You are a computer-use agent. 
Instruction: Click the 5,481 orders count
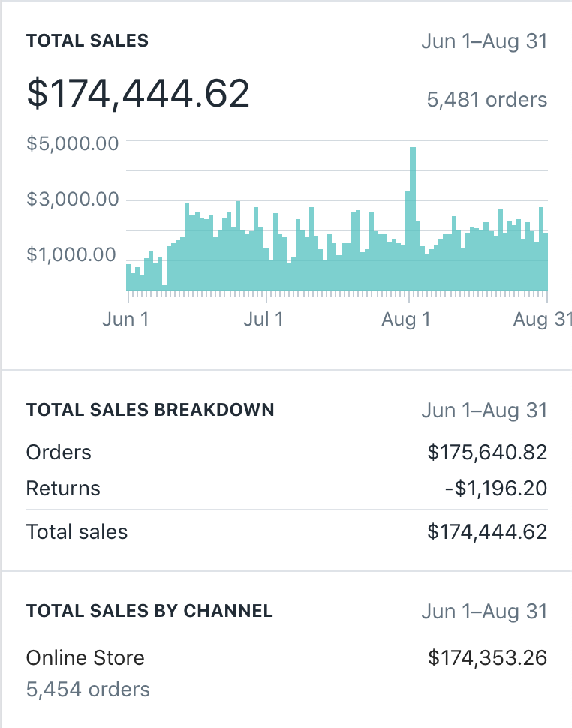click(x=487, y=100)
